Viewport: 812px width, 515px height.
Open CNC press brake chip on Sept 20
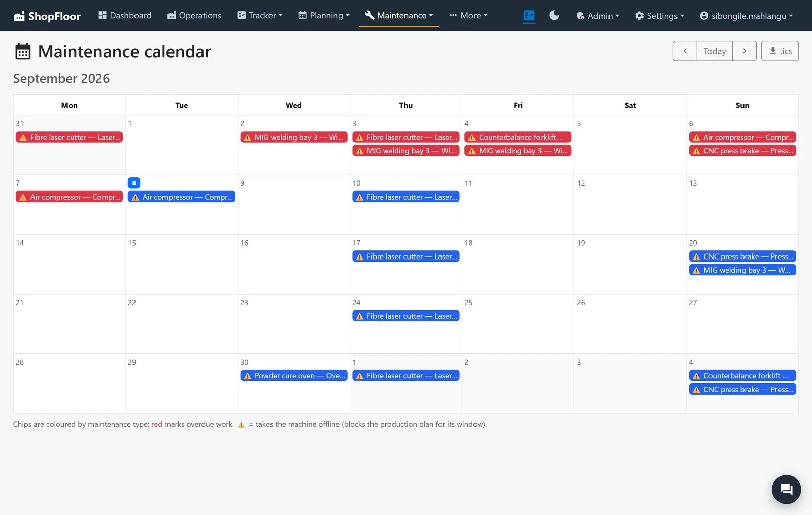coord(742,256)
